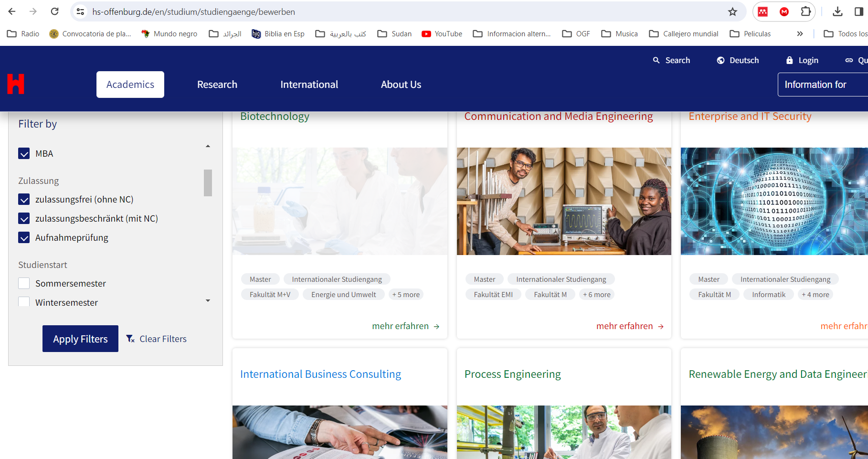The width and height of the screenshot is (868, 459).
Task: Open the browser extensions puzzle icon
Action: tap(805, 12)
